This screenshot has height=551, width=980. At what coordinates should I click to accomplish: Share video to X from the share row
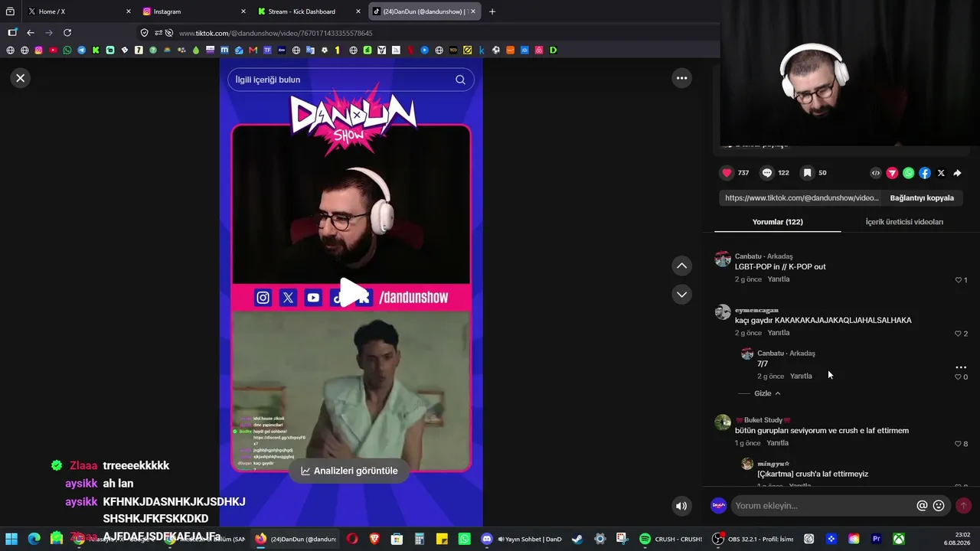click(x=941, y=173)
